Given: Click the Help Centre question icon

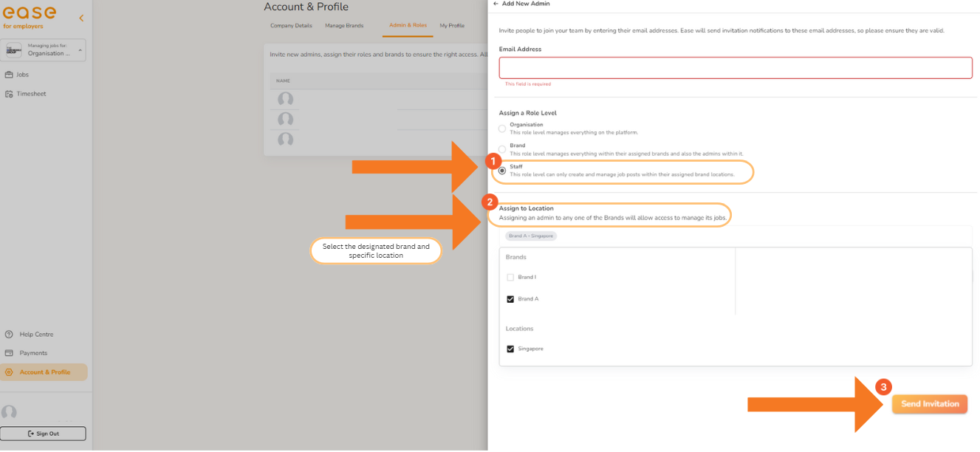Looking at the screenshot, I should (x=9, y=334).
